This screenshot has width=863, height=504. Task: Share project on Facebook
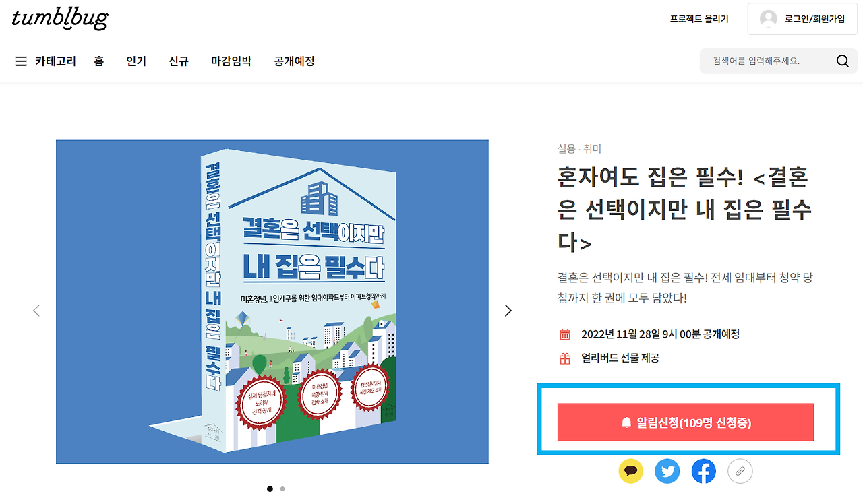pos(704,471)
